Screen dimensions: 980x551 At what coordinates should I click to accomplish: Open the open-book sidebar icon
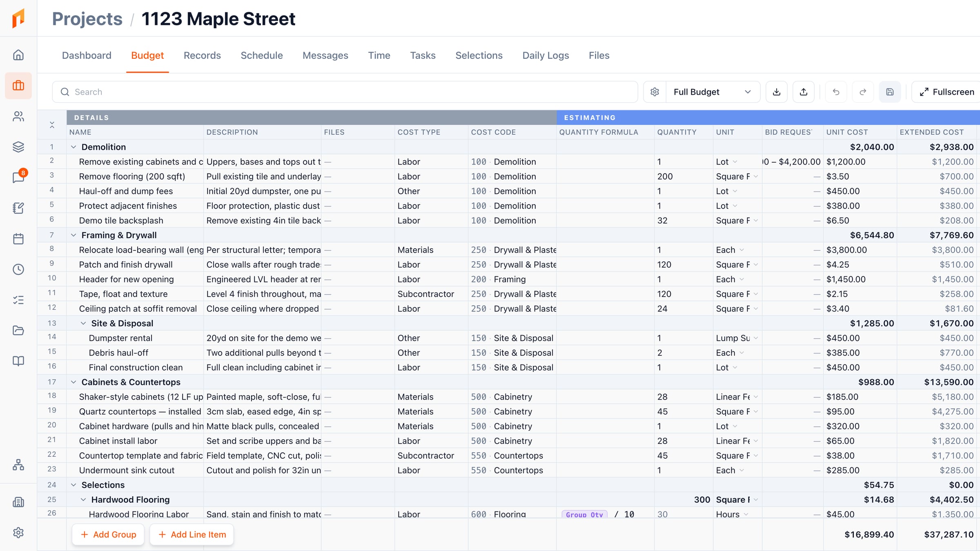(18, 361)
